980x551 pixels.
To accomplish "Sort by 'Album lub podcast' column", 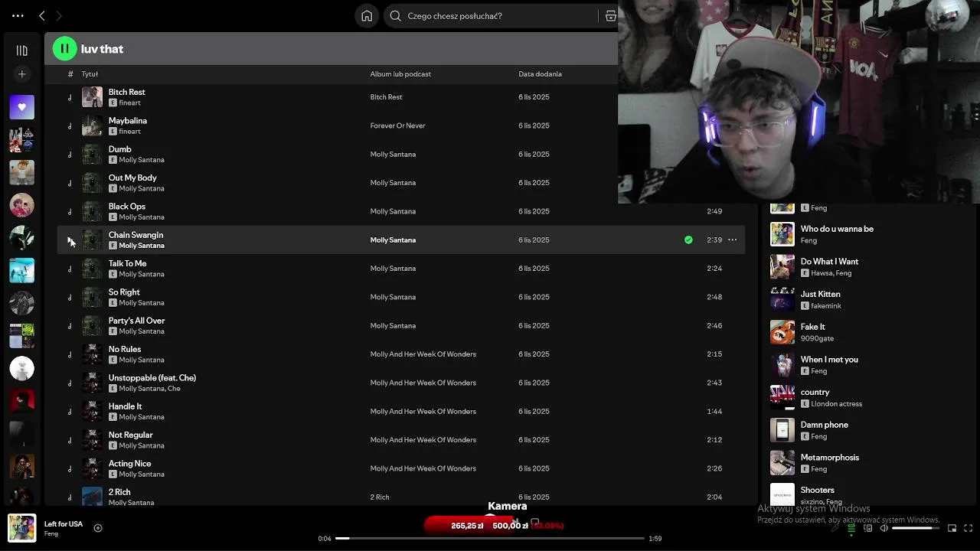I will point(400,74).
